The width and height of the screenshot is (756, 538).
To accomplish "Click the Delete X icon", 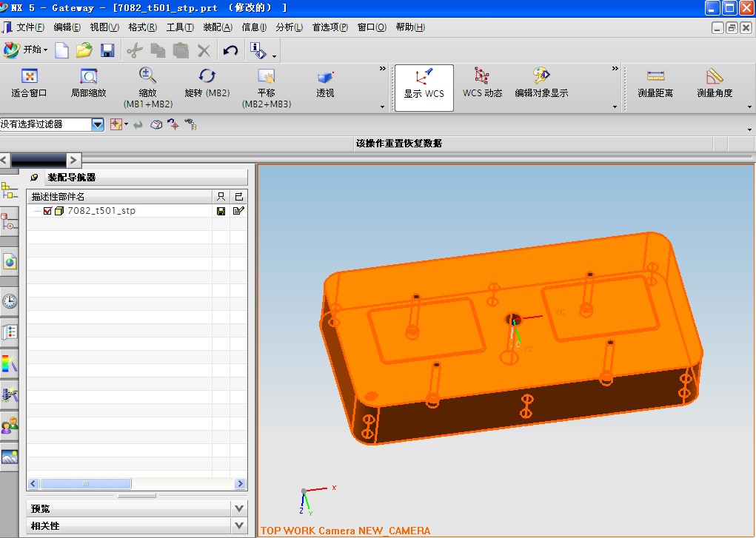I will tap(204, 50).
